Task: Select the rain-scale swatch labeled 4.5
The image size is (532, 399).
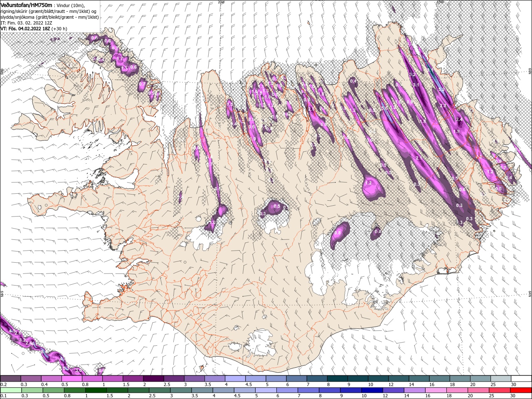Action: point(244,390)
